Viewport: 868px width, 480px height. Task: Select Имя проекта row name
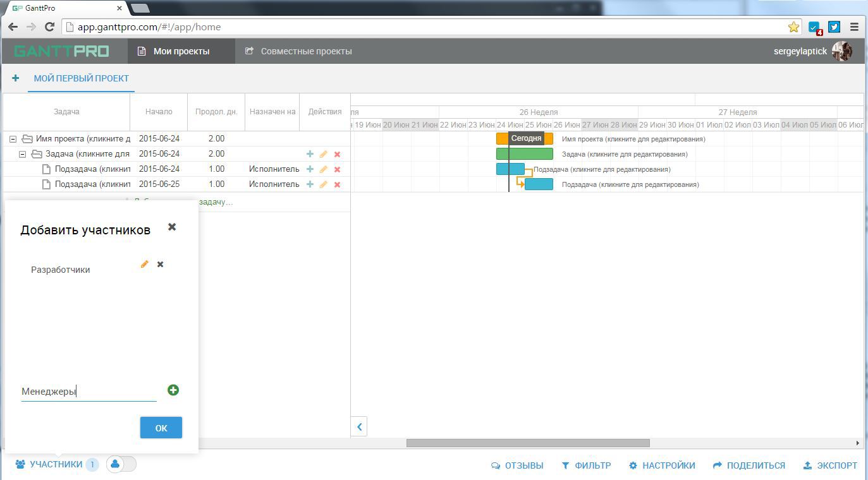(x=83, y=139)
